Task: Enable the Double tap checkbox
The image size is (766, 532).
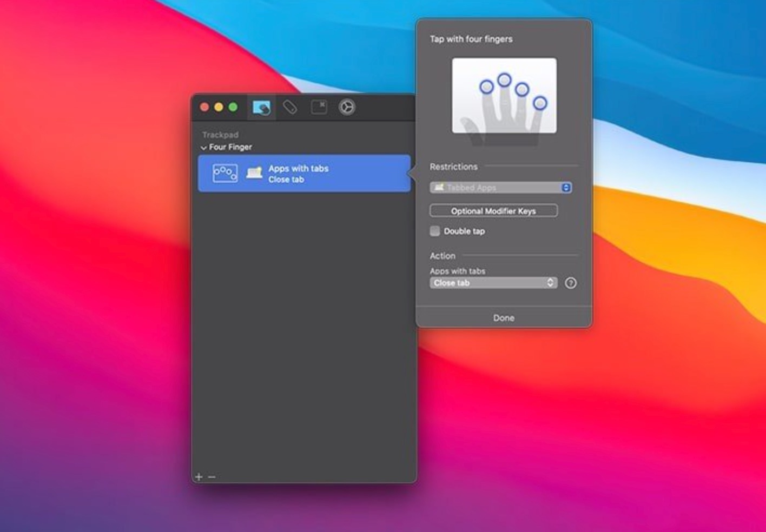Action: click(x=435, y=231)
